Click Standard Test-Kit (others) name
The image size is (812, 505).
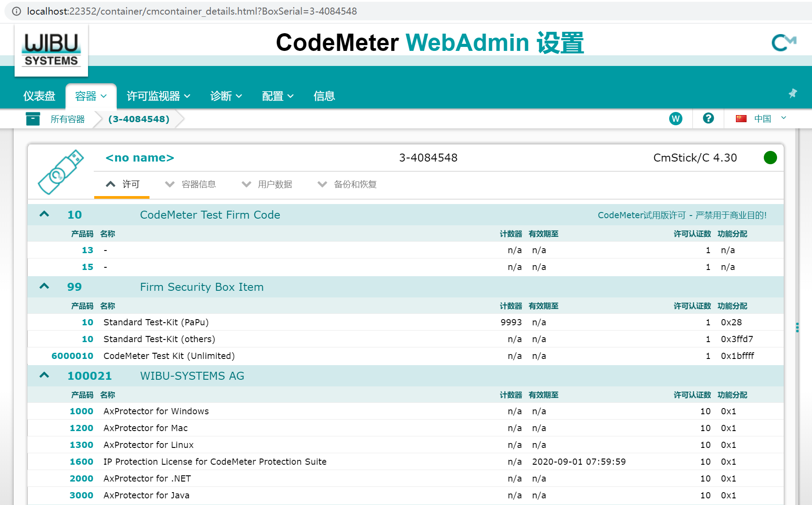click(159, 339)
